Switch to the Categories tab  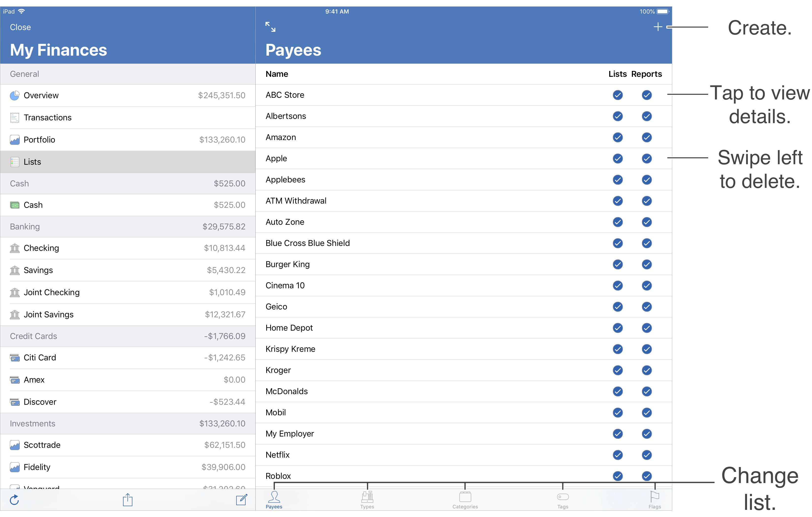[x=465, y=500]
